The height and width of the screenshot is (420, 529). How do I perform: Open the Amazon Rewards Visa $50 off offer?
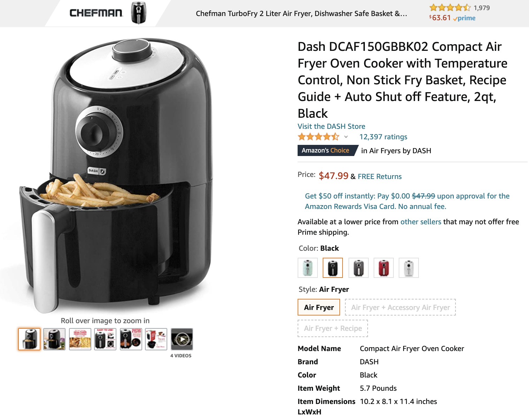point(407,201)
